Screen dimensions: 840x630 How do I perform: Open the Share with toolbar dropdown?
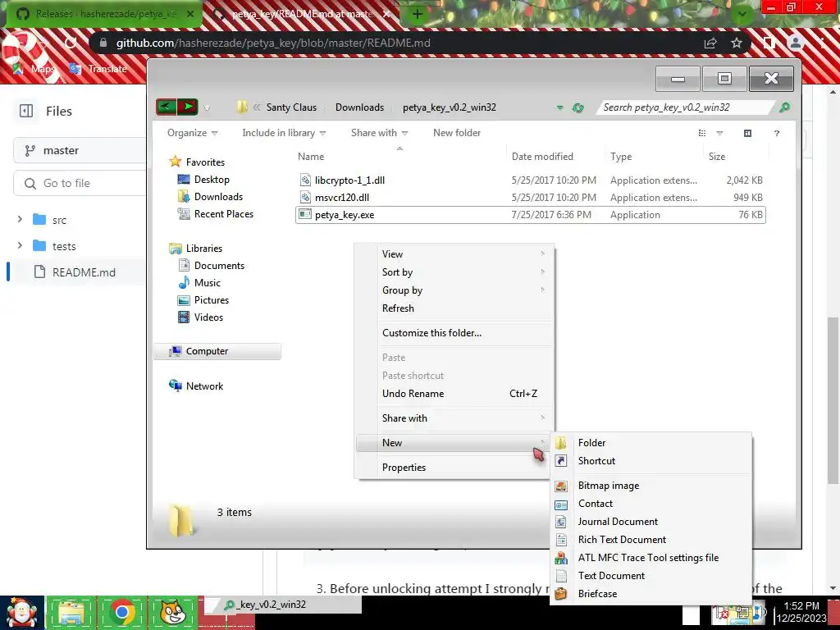point(379,133)
